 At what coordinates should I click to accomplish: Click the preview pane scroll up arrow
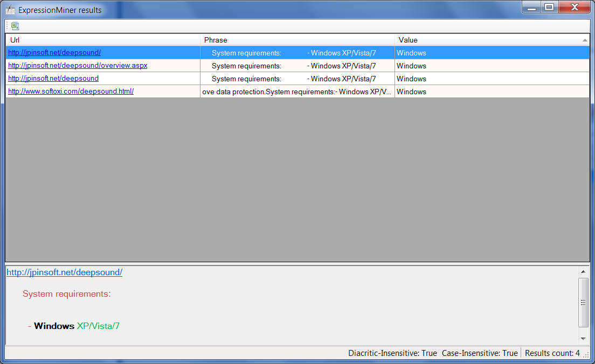pyautogui.click(x=583, y=271)
